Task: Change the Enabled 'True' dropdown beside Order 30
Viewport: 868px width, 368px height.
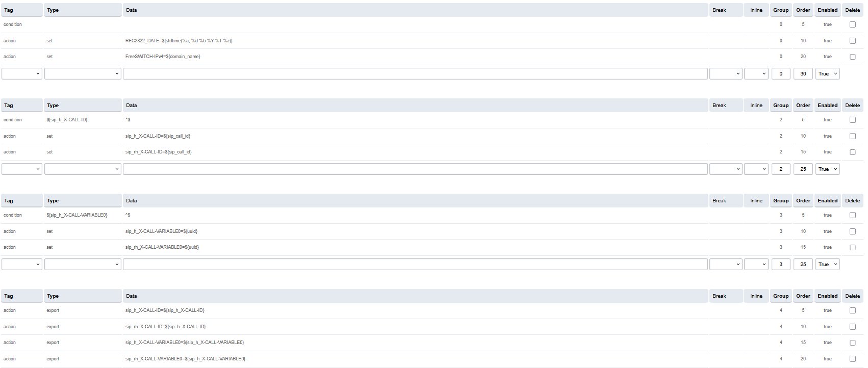Action: coord(827,73)
